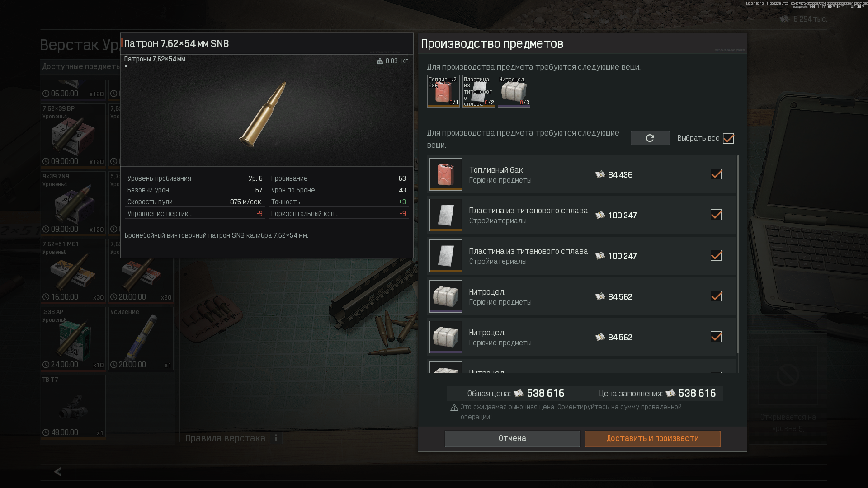Choose the .338 AP ammo recipe
The width and height of the screenshot is (868, 488).
click(73, 339)
